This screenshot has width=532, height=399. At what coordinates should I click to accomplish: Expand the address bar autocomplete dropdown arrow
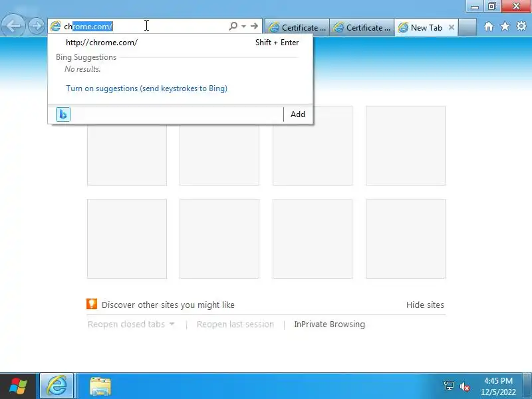point(243,26)
